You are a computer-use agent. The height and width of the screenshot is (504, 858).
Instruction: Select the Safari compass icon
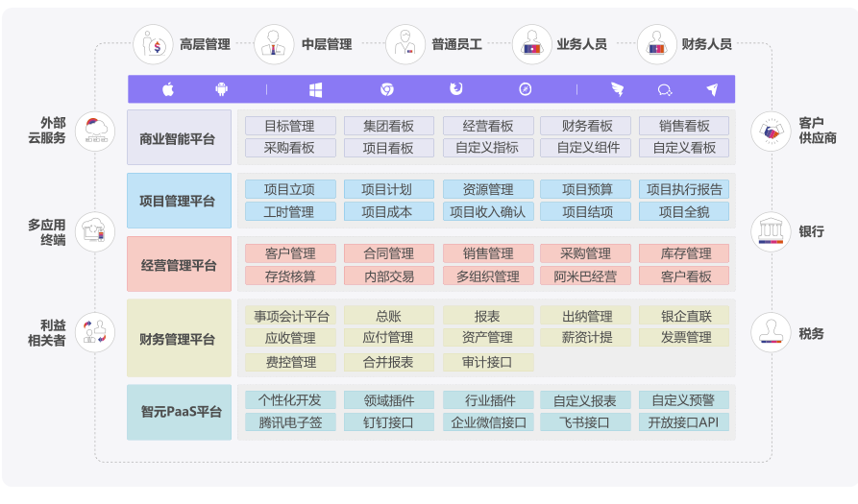(x=526, y=89)
